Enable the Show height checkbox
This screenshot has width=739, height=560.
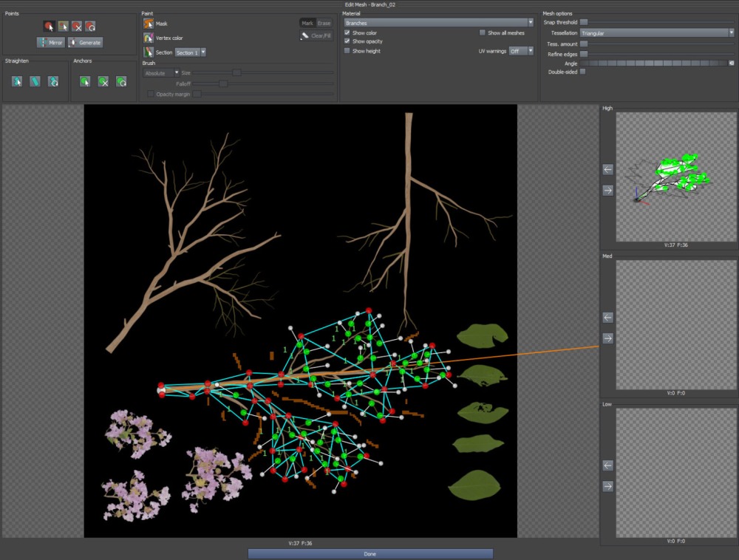347,51
